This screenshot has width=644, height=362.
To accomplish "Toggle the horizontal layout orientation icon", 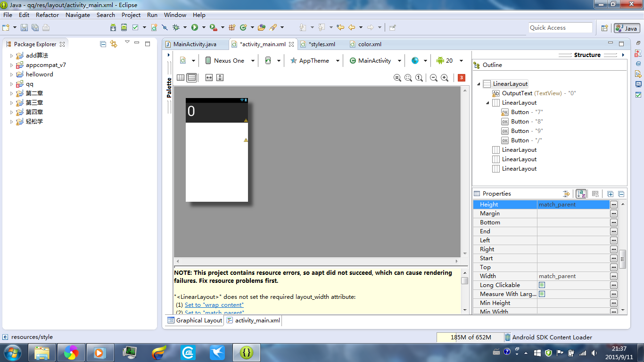I will pyautogui.click(x=181, y=78).
